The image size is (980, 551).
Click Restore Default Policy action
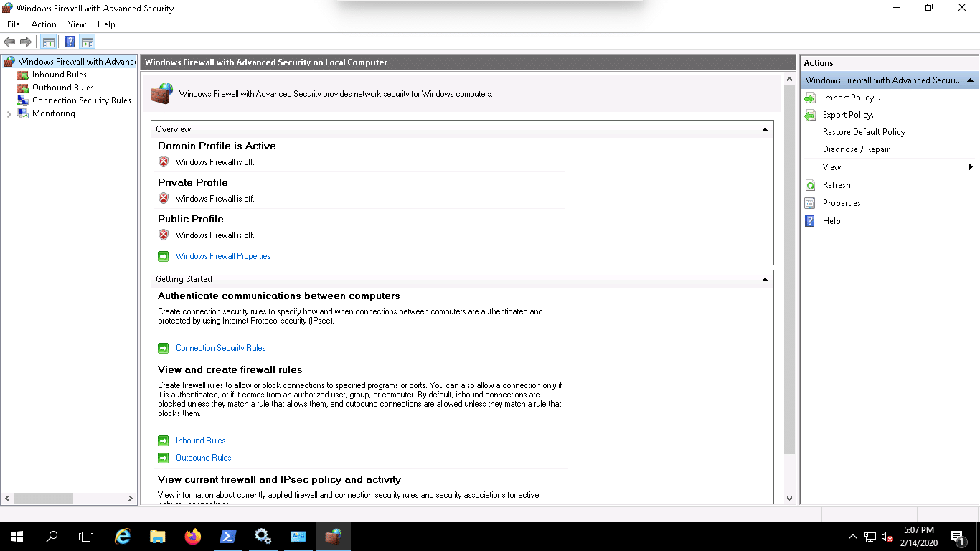click(864, 132)
